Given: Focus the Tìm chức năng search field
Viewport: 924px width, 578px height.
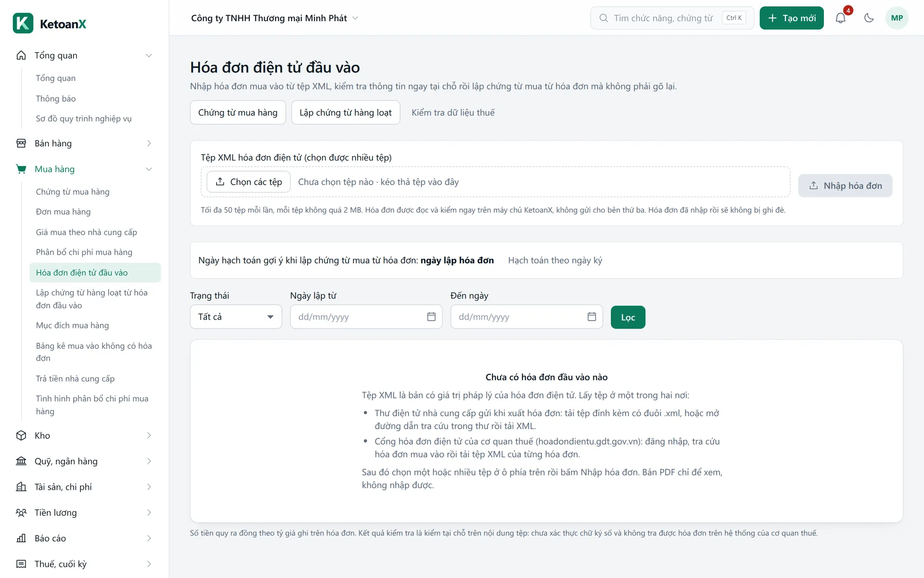Looking at the screenshot, I should pos(672,18).
